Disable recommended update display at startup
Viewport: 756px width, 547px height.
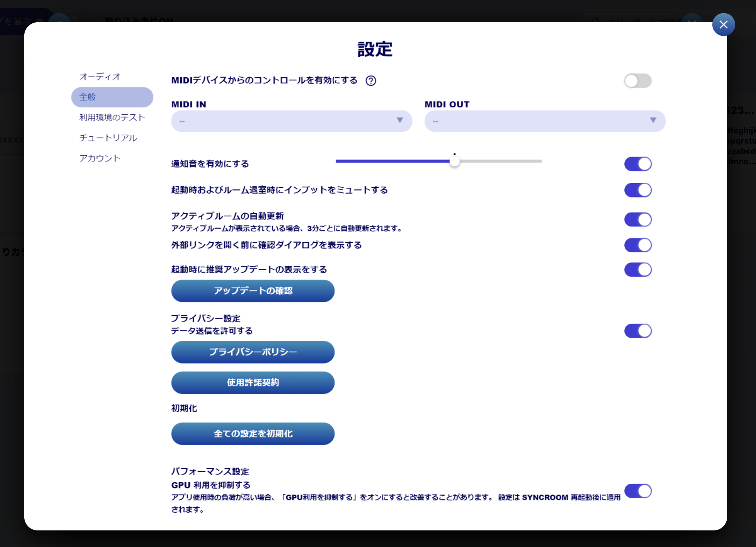click(x=638, y=269)
